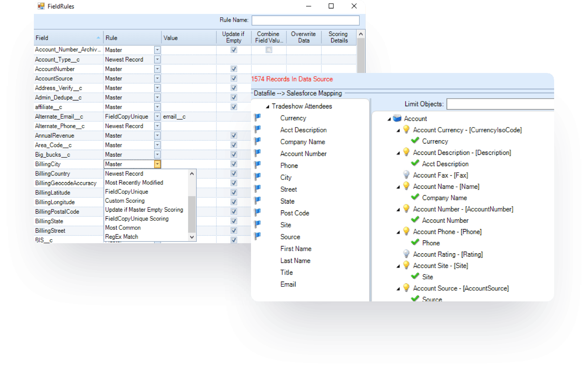The height and width of the screenshot is (370, 588).
Task: Toggle Update if Empty for AccountSource
Action: (234, 79)
